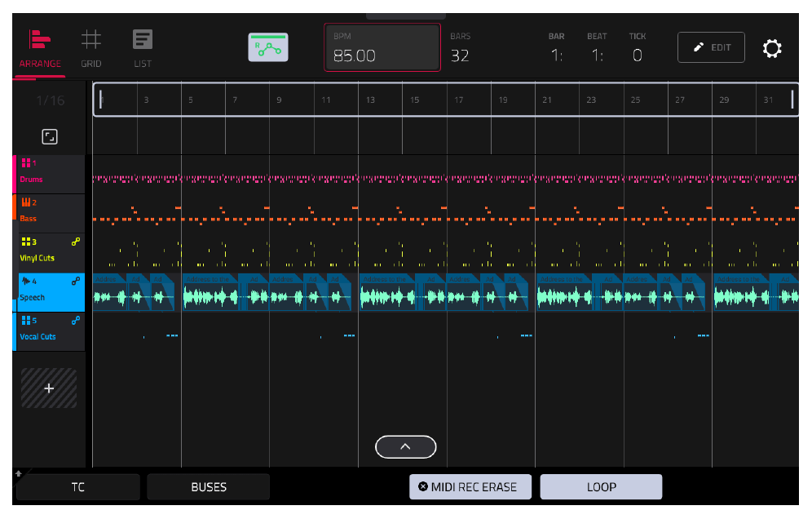This screenshot has width=812, height=519.
Task: Select the Bass track MIDI note lane
Action: coord(445,215)
